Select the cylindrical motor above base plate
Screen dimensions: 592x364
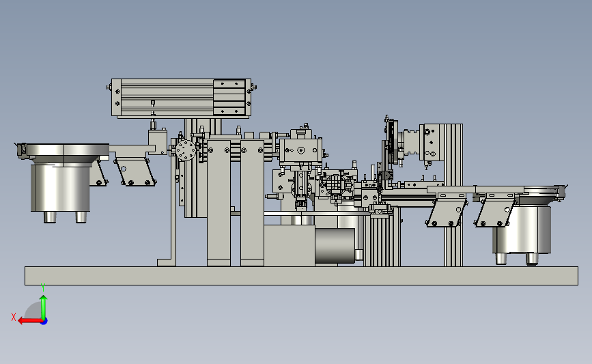tap(335, 245)
